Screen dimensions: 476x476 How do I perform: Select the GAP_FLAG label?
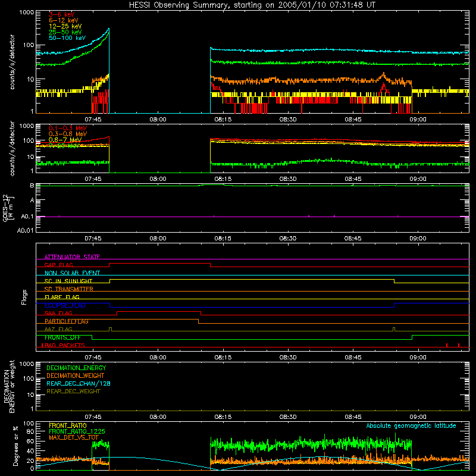pos(58,265)
